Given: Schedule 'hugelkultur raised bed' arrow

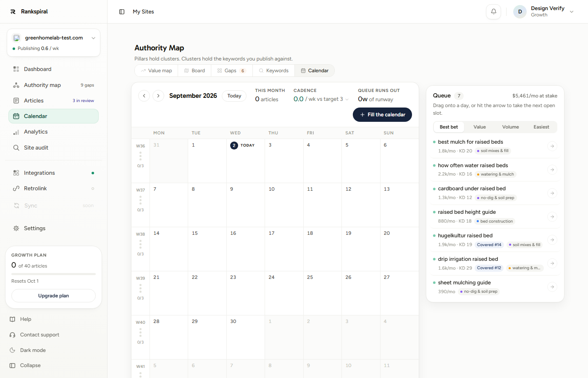Looking at the screenshot, I should [x=552, y=240].
